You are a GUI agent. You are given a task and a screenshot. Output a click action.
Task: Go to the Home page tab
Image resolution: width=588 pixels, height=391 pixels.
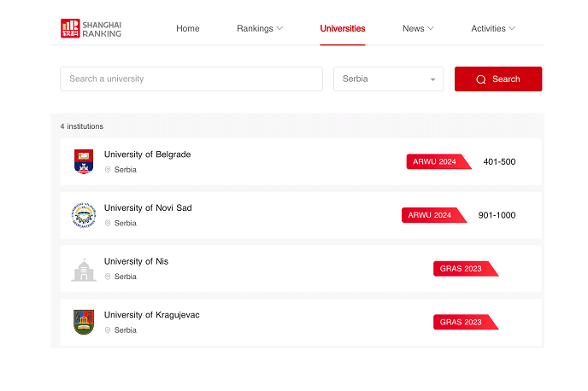point(187,28)
